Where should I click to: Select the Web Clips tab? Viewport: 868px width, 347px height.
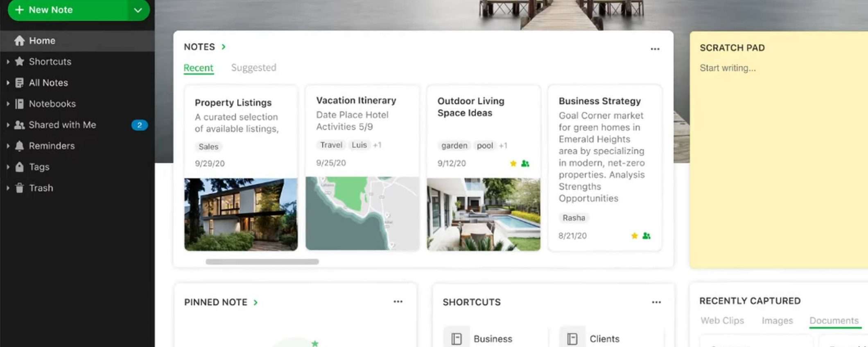click(722, 320)
